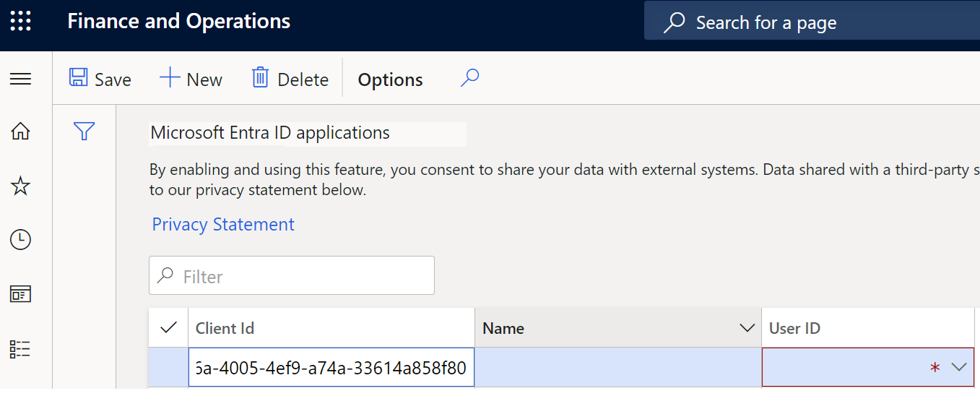Viewport: 980px width, 396px height.
Task: Click Save on the action bar
Action: pyautogui.click(x=100, y=79)
